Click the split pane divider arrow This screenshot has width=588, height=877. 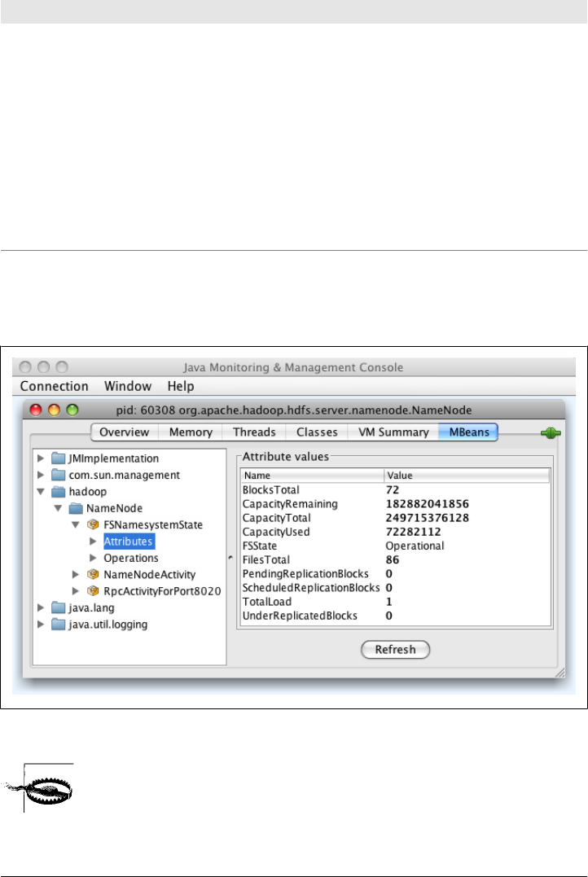pos(230,558)
